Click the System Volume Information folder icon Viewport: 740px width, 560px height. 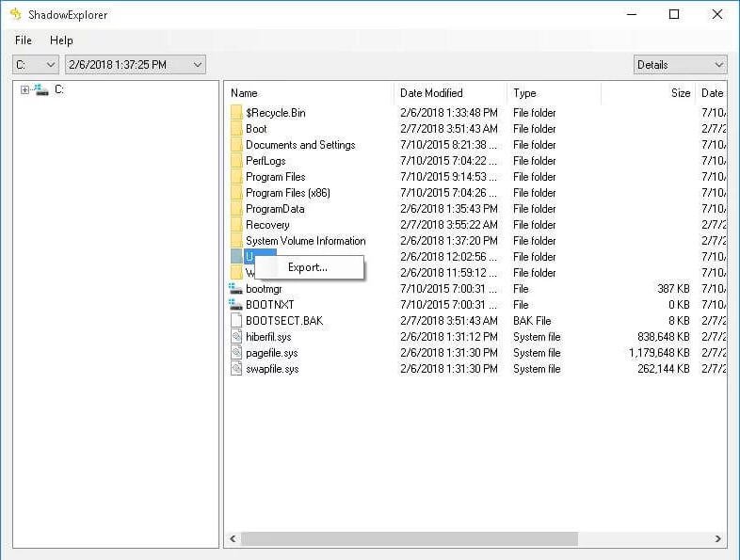[x=236, y=241]
